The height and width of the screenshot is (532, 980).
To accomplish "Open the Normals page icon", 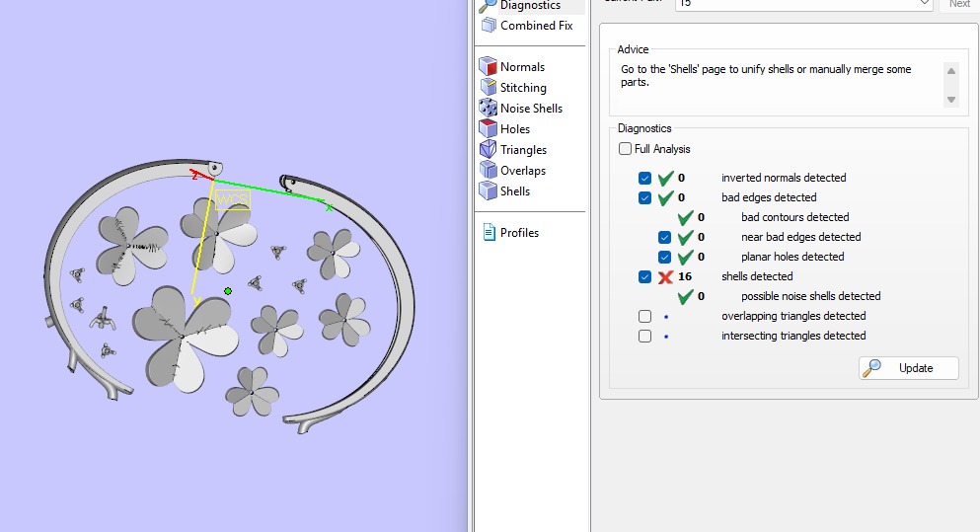I will [489, 66].
